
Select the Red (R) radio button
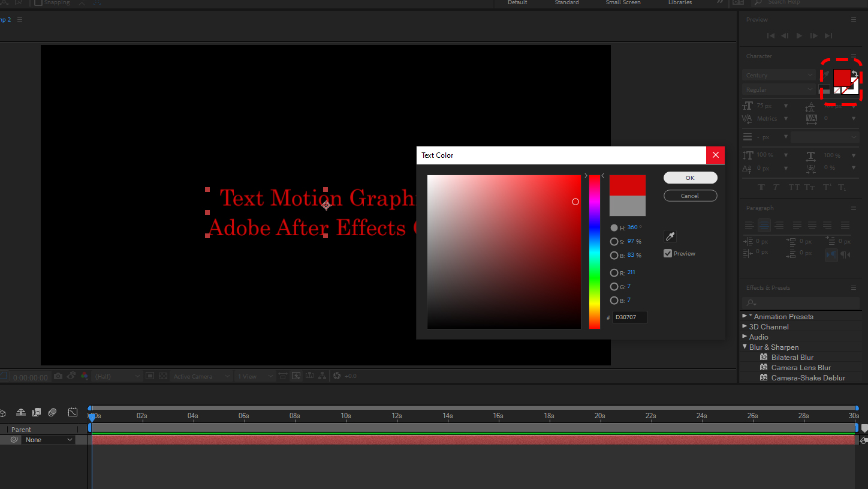pyautogui.click(x=614, y=273)
